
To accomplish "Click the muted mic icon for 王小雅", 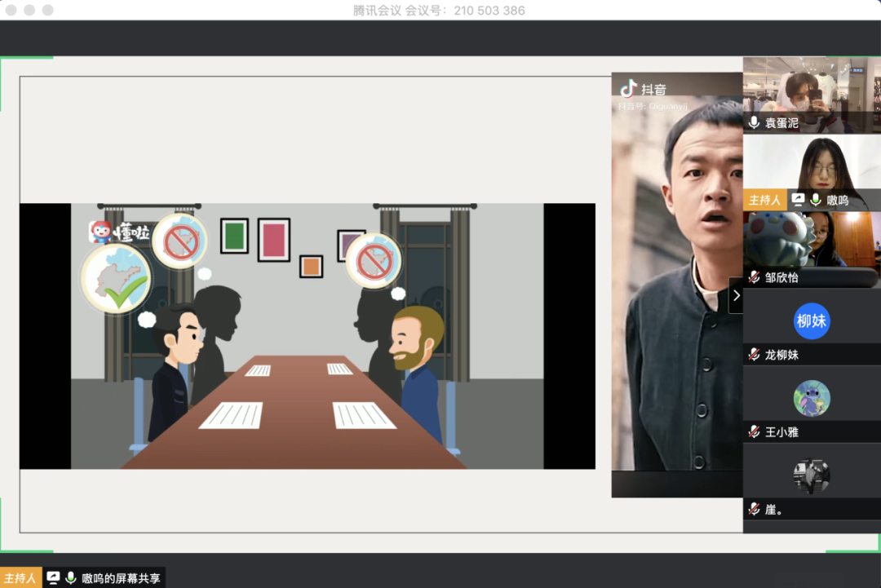I will tap(754, 432).
